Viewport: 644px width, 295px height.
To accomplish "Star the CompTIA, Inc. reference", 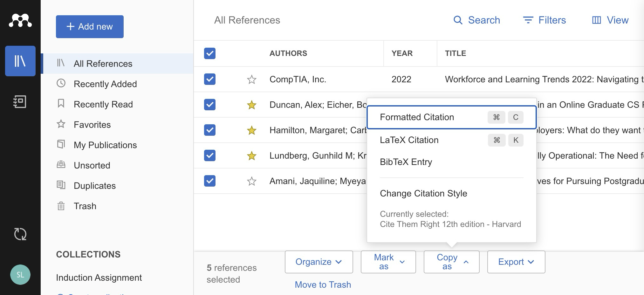I will [251, 79].
